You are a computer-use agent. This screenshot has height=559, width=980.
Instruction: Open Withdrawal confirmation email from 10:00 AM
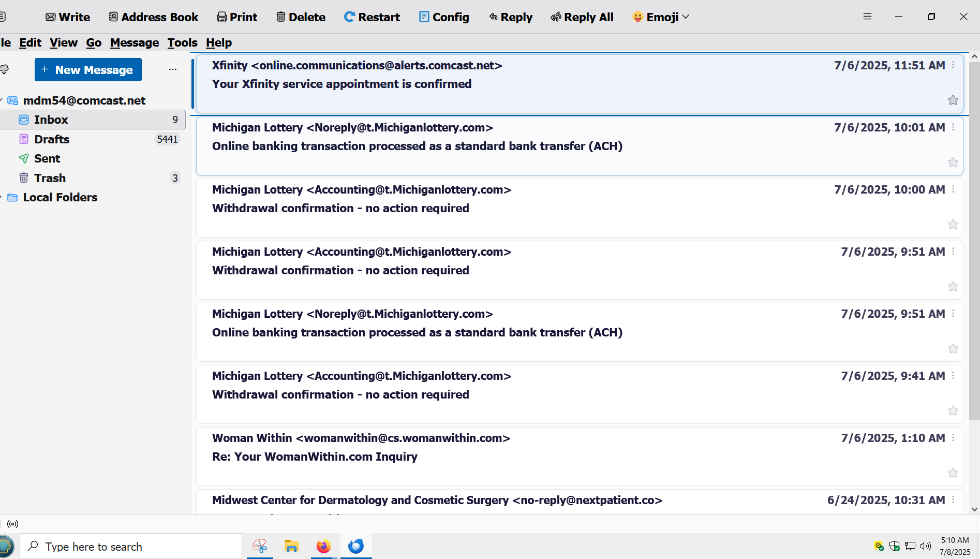click(x=580, y=208)
